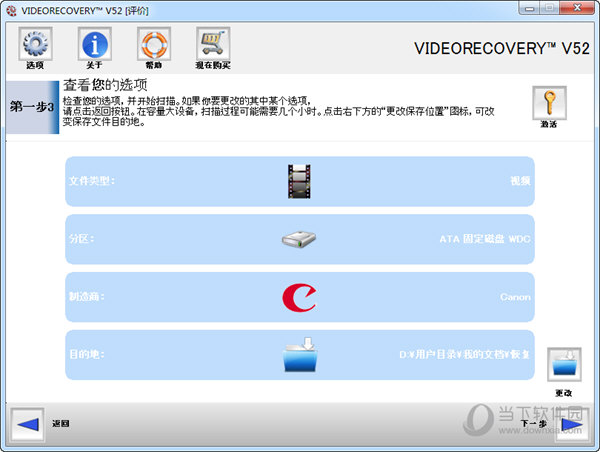Click the 返回 text label
Screen dimensions: 600x452
[x=61, y=424]
